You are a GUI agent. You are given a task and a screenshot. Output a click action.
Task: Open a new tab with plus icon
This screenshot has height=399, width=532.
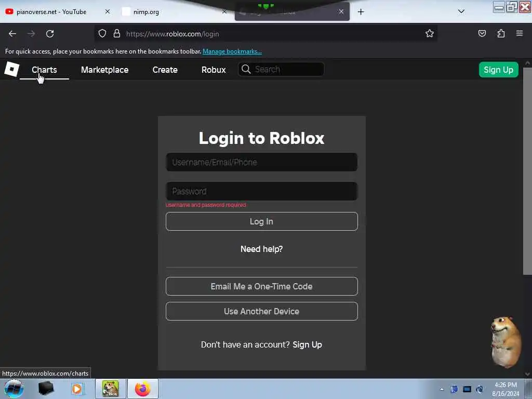point(361,12)
